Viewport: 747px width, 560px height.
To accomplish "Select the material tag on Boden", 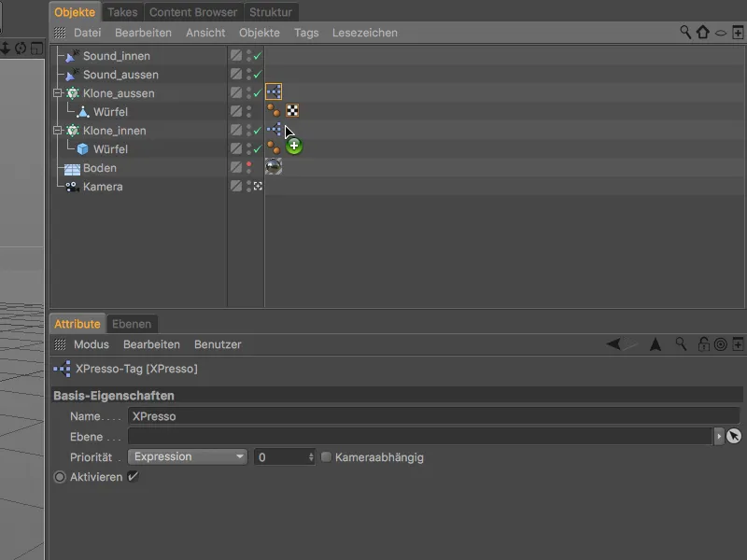I will point(274,166).
